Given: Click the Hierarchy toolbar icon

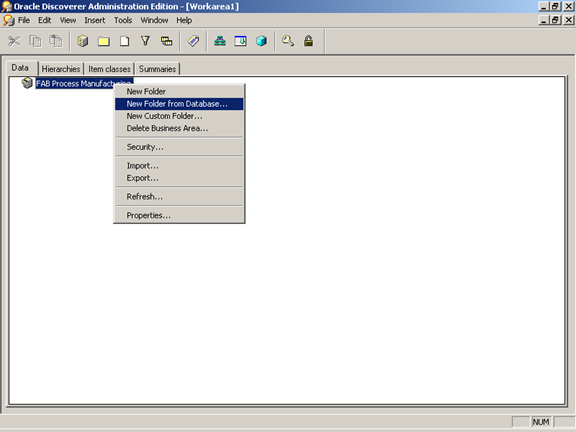Looking at the screenshot, I should click(x=220, y=41).
